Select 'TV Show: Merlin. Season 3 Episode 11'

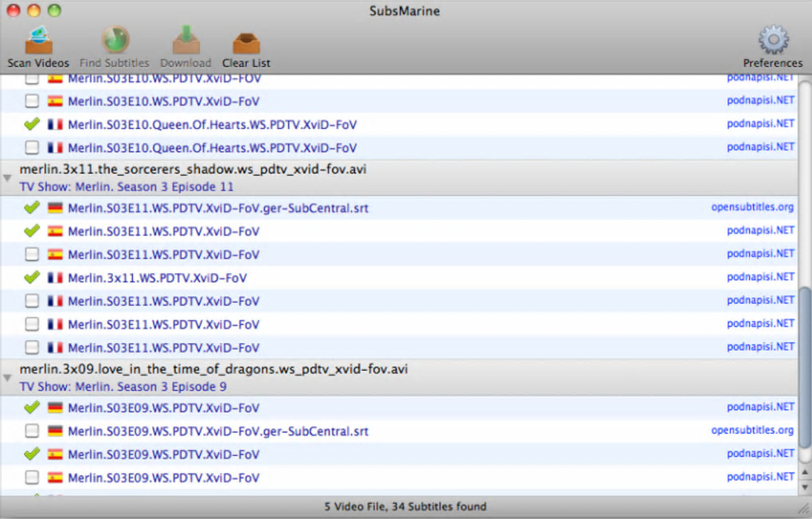click(x=127, y=186)
